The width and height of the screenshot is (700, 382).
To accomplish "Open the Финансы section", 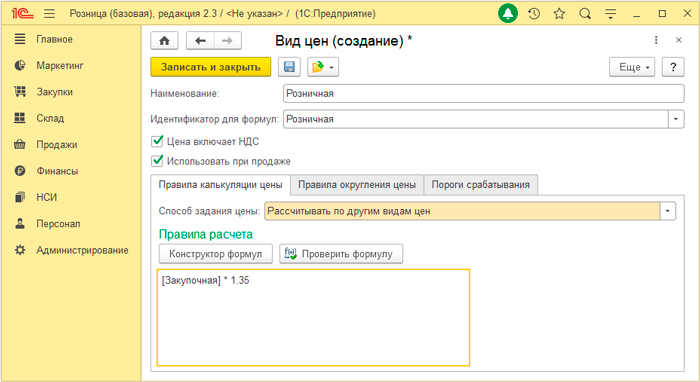I will 57,171.
